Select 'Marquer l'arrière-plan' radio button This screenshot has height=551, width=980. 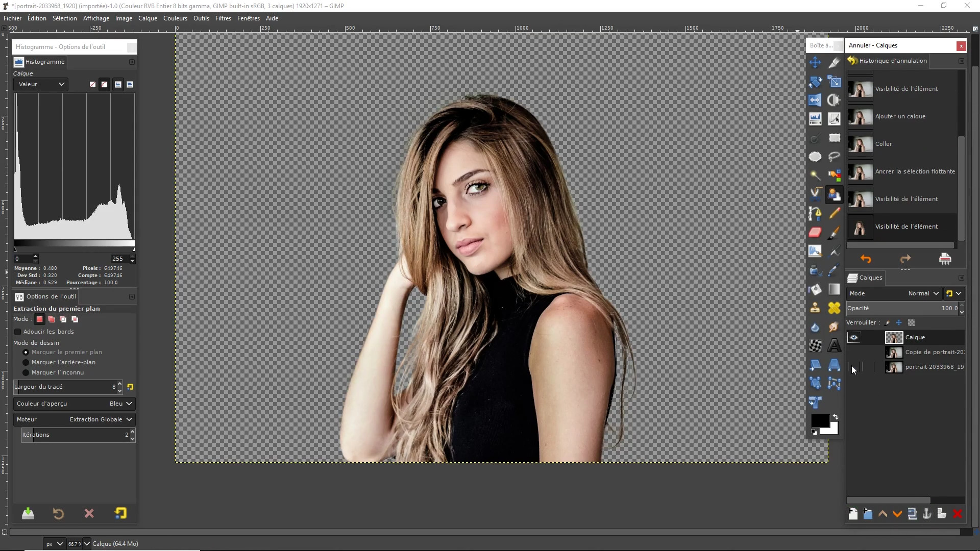pyautogui.click(x=26, y=362)
